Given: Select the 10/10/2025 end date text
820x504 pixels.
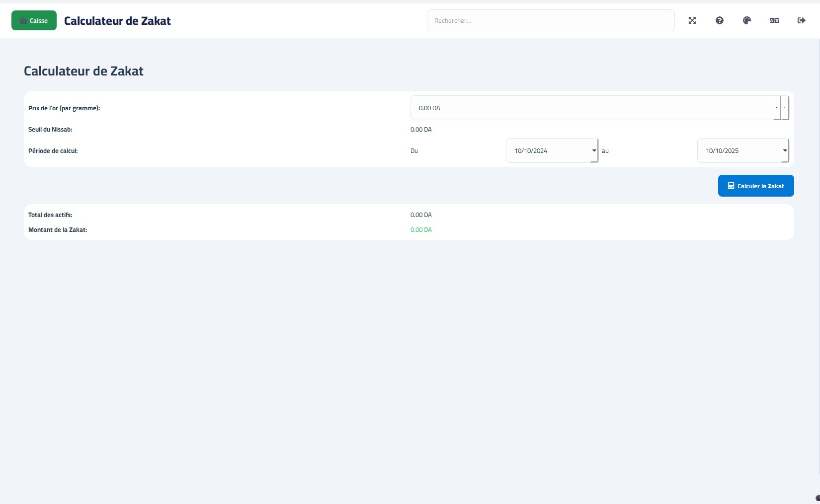Looking at the screenshot, I should (x=722, y=150).
